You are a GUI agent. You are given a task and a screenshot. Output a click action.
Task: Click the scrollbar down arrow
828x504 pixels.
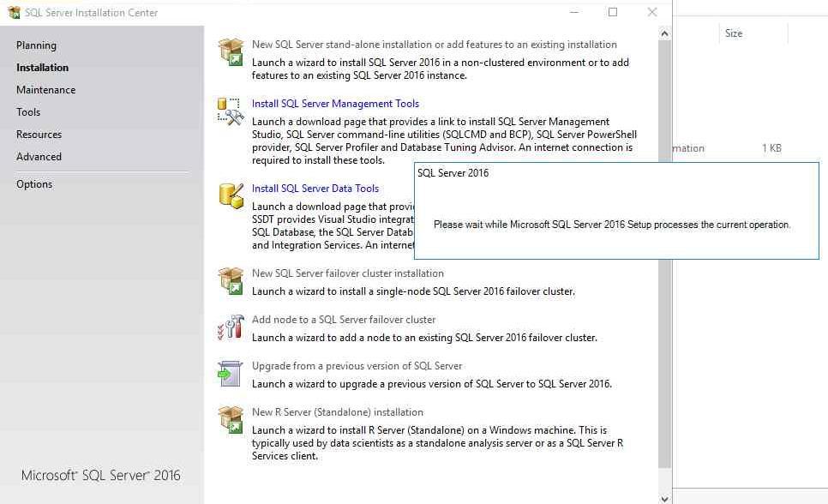click(664, 498)
